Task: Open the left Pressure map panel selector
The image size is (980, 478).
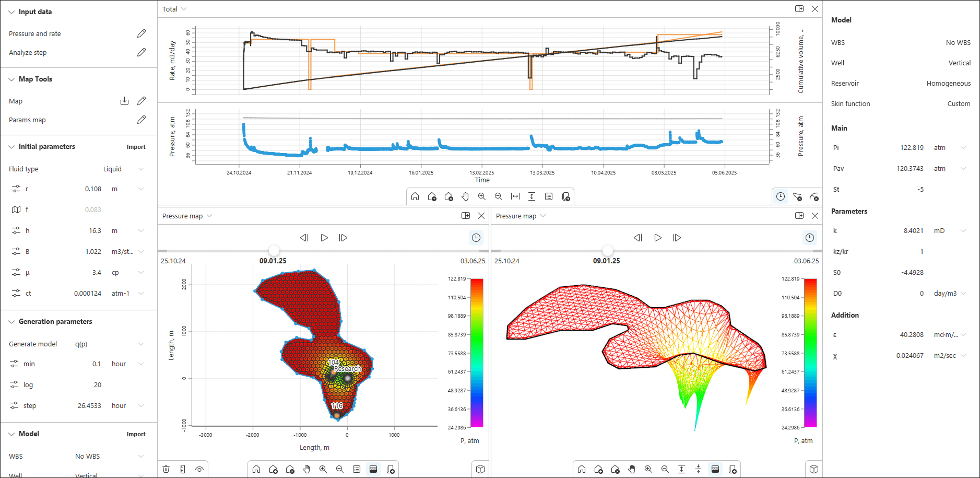Action: tap(187, 216)
